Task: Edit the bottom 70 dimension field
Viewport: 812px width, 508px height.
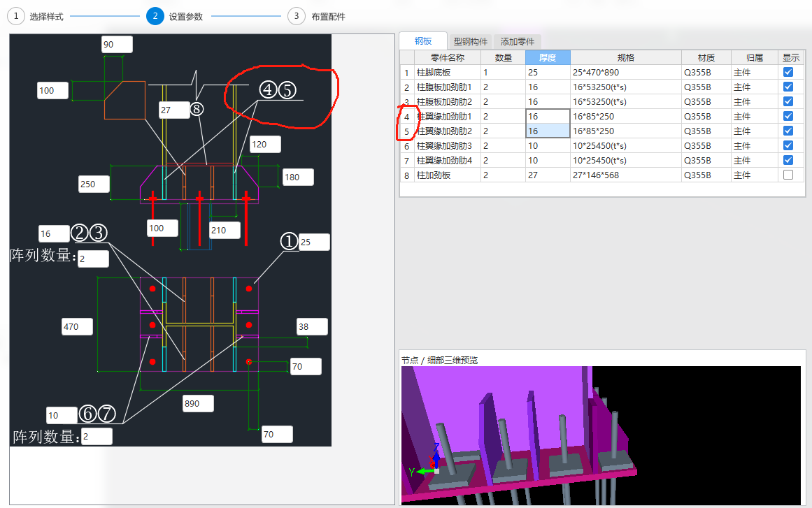Action: (x=277, y=435)
